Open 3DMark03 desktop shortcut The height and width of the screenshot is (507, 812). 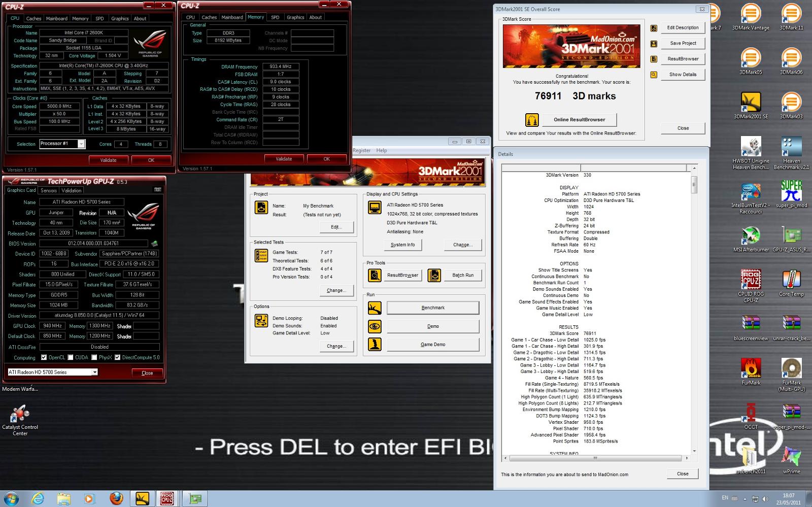tap(791, 106)
